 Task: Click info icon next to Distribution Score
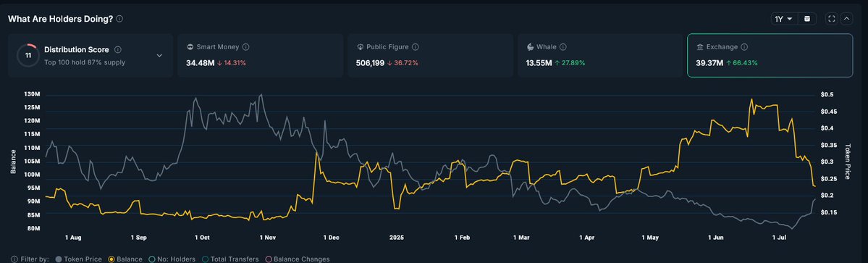[117, 50]
